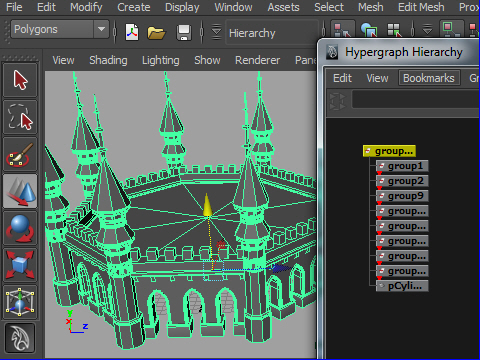
Task: Switch to the Rotate tool sphere icon
Action: coord(20,228)
